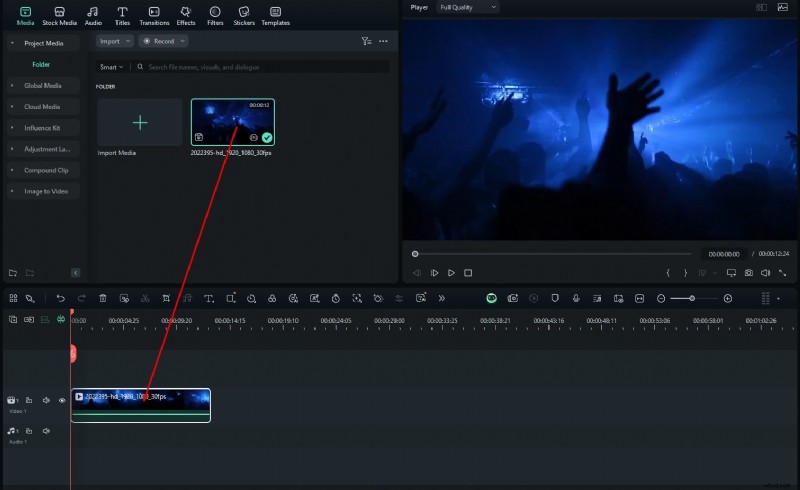
Task: Zoom out timeline with minus button
Action: tap(661, 299)
